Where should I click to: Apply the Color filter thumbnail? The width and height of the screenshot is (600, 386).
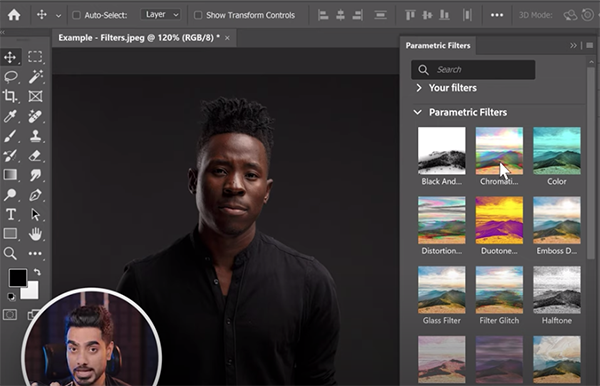557,151
